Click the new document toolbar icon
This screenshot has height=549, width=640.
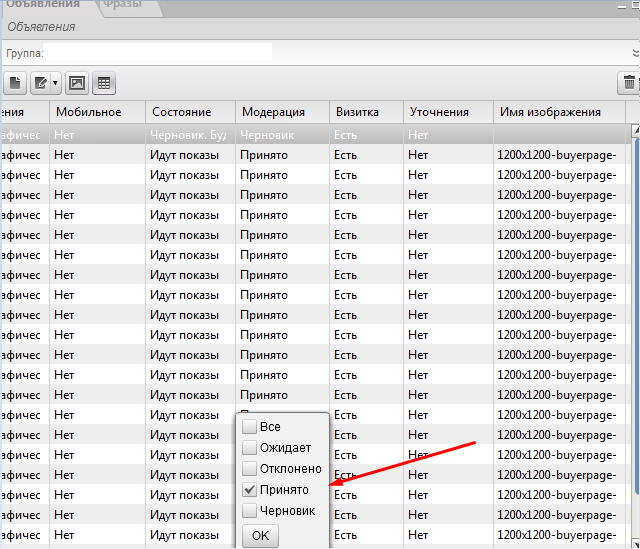click(15, 84)
